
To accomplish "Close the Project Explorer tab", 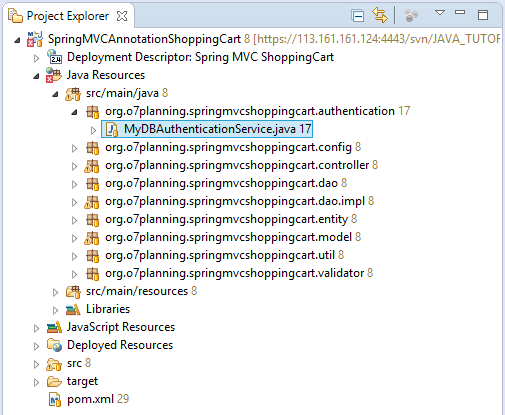I will 122,16.
